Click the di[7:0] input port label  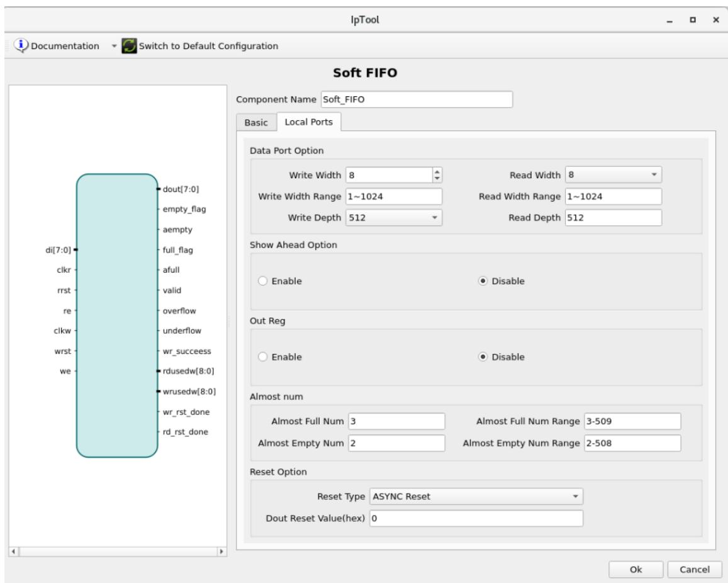pos(58,250)
